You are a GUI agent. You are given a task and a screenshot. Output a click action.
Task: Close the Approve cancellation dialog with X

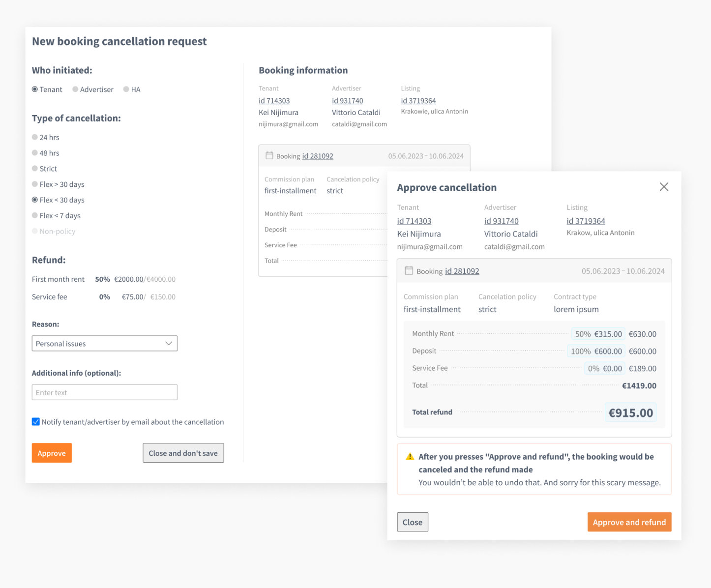pos(664,187)
